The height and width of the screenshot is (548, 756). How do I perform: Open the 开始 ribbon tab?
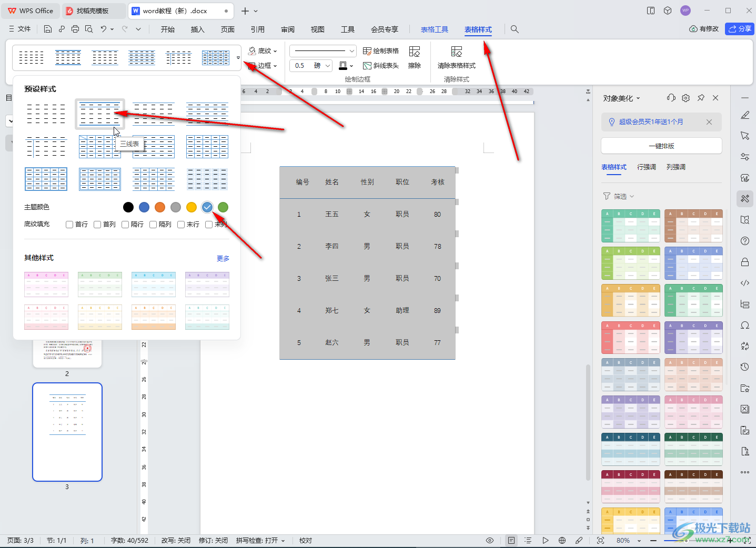[168, 29]
